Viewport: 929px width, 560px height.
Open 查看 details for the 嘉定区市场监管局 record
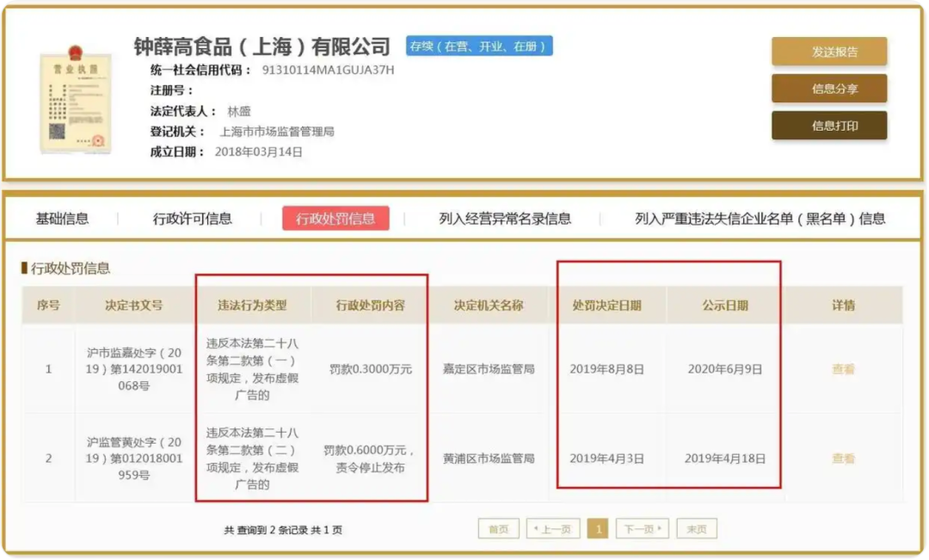click(x=843, y=369)
